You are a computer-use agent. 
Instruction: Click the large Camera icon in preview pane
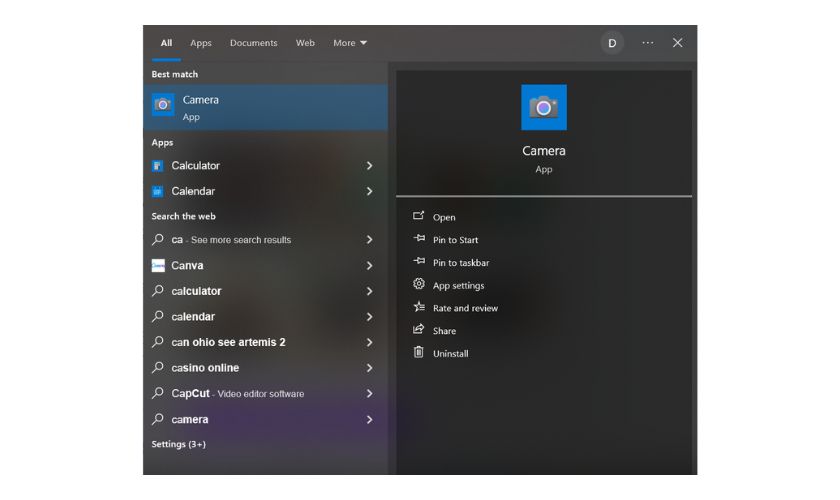544,107
